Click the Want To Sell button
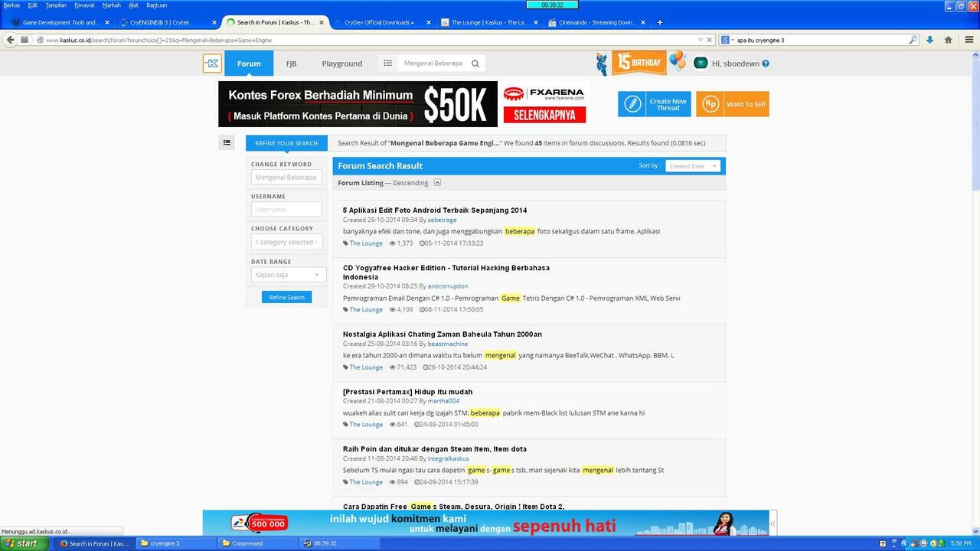980x551 pixels. pyautogui.click(x=732, y=104)
